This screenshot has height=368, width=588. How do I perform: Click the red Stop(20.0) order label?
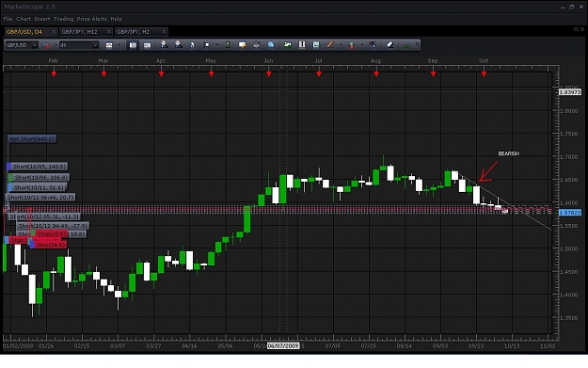coord(50,233)
